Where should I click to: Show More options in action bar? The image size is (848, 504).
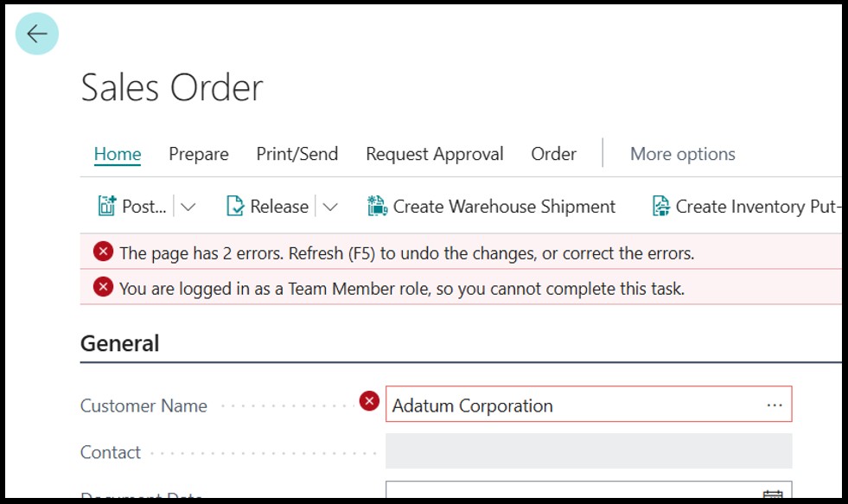click(x=683, y=154)
